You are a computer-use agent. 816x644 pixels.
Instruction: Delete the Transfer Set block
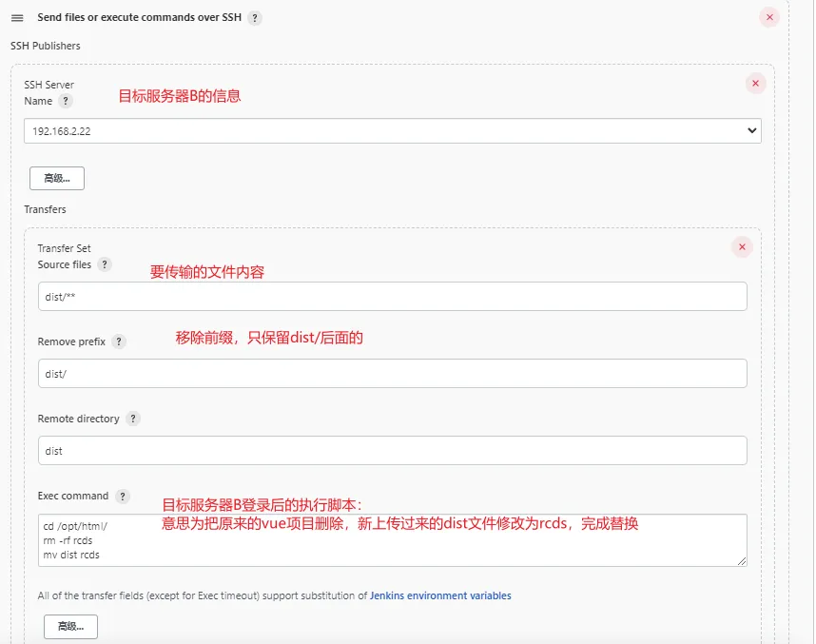click(x=742, y=247)
